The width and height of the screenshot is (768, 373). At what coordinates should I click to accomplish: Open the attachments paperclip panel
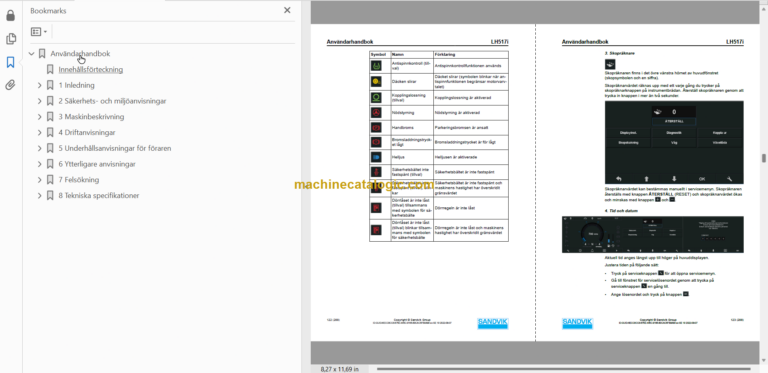pyautogui.click(x=10, y=85)
